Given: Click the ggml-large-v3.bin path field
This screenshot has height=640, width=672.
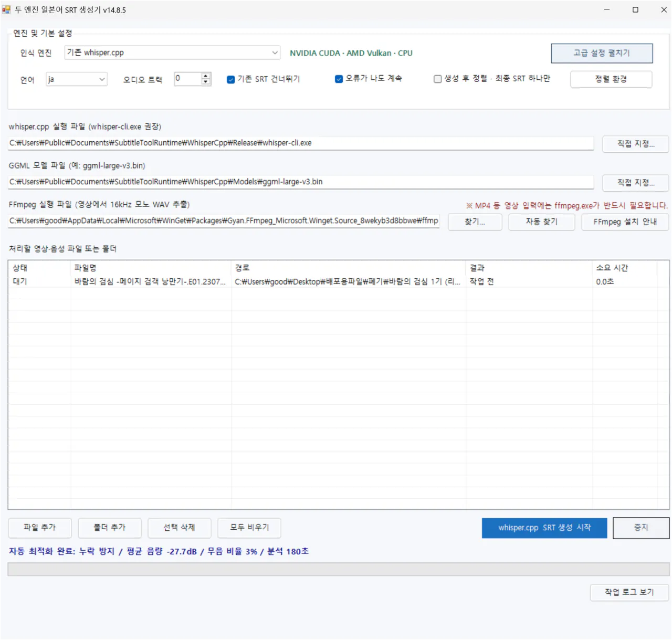Looking at the screenshot, I should tap(301, 182).
